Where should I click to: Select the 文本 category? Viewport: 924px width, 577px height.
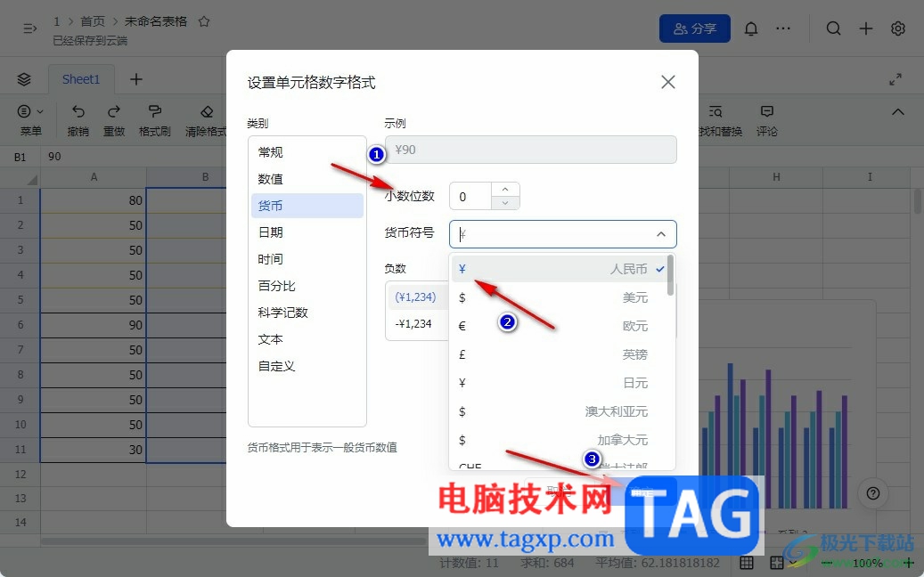(307, 339)
